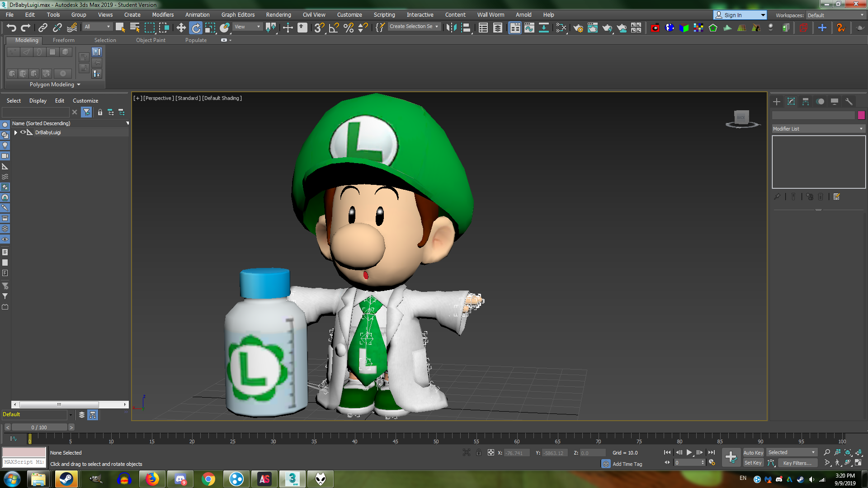Click the Set Key button

coord(753,463)
